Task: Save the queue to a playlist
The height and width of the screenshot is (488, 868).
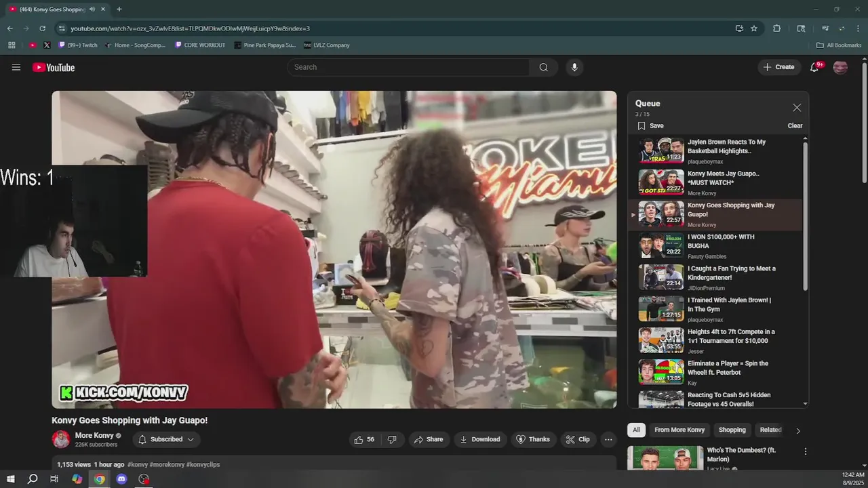Action: pos(650,125)
